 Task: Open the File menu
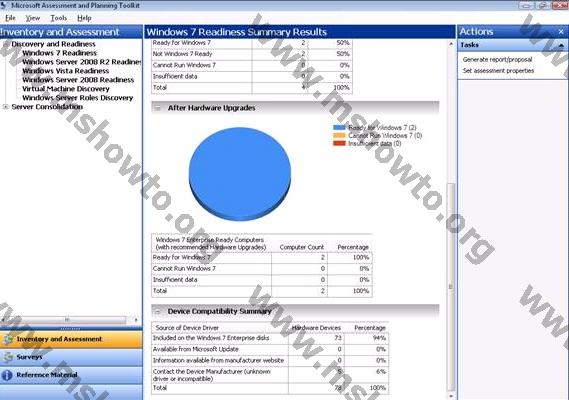[10, 18]
